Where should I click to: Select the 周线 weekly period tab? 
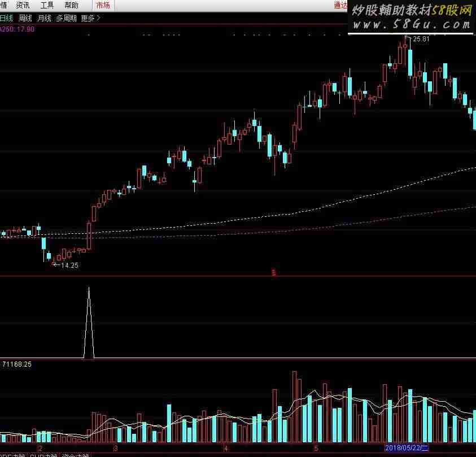pyautogui.click(x=25, y=19)
